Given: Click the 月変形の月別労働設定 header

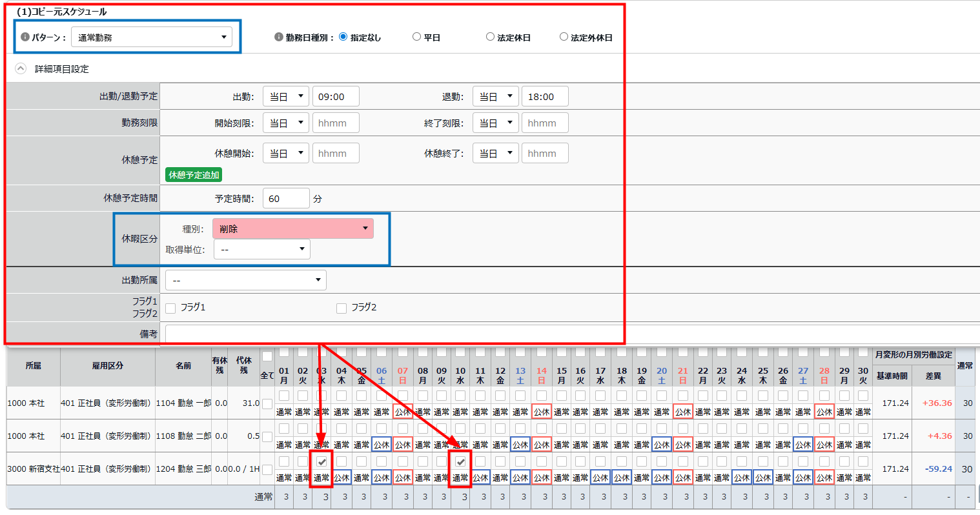Looking at the screenshot, I should [x=914, y=354].
